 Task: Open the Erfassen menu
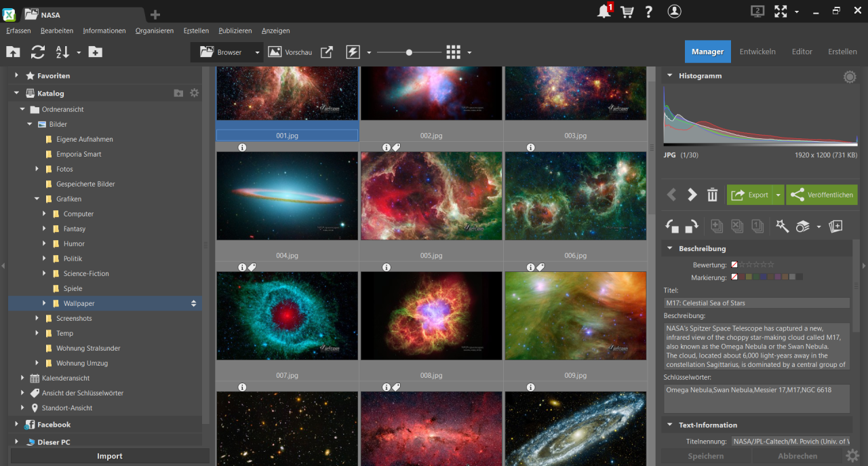[x=18, y=31]
